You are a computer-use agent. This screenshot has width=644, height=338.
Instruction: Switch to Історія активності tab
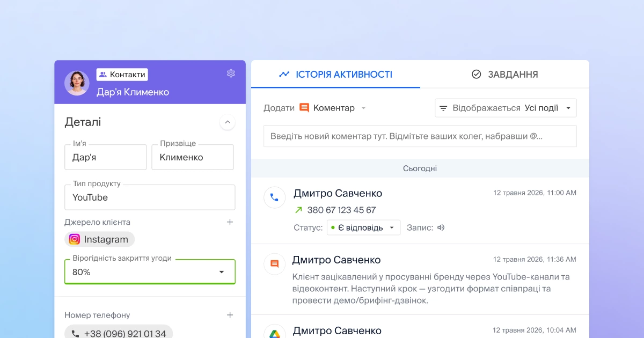[335, 74]
